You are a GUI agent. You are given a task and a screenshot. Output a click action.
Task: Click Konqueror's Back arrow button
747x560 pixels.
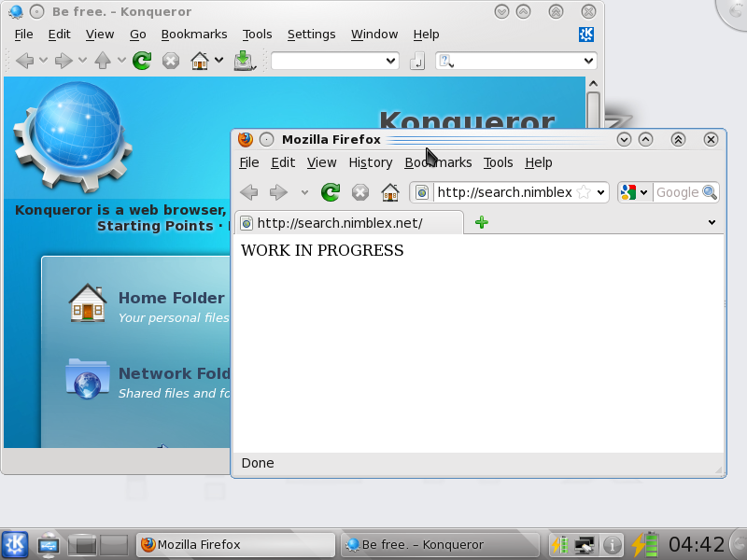point(25,61)
